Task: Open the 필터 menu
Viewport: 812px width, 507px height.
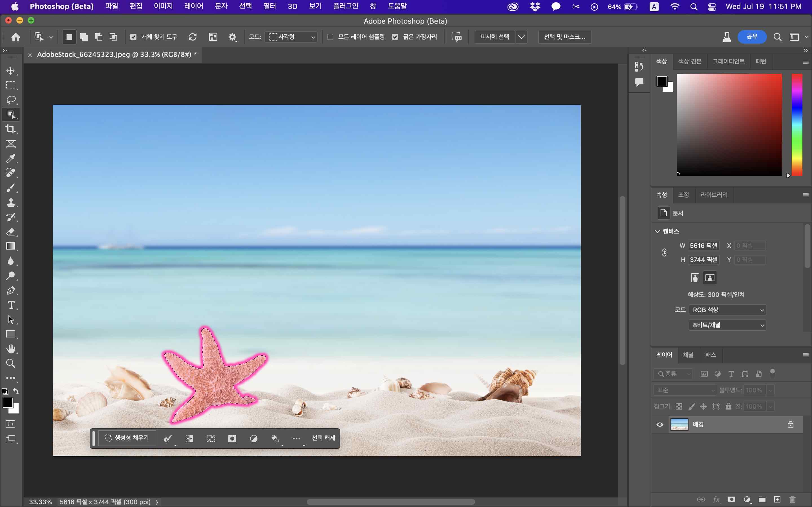Action: [x=270, y=6]
